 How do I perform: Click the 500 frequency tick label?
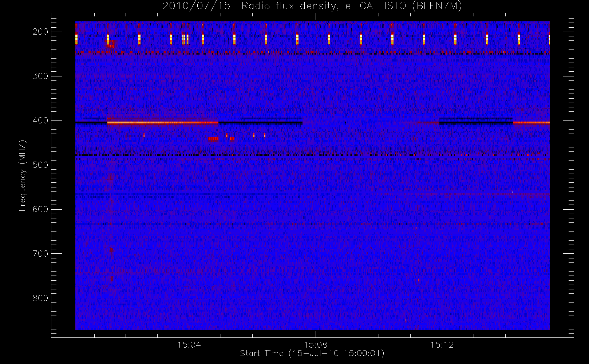click(40, 165)
